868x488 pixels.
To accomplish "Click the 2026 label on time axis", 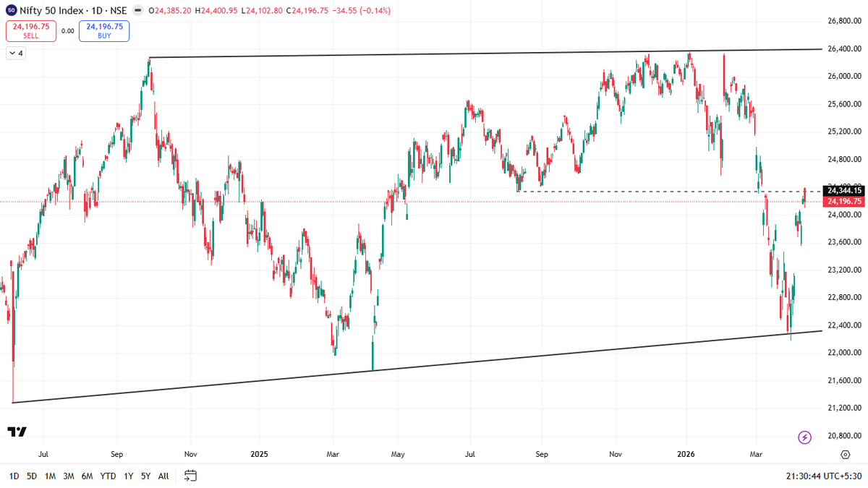I will tap(686, 454).
